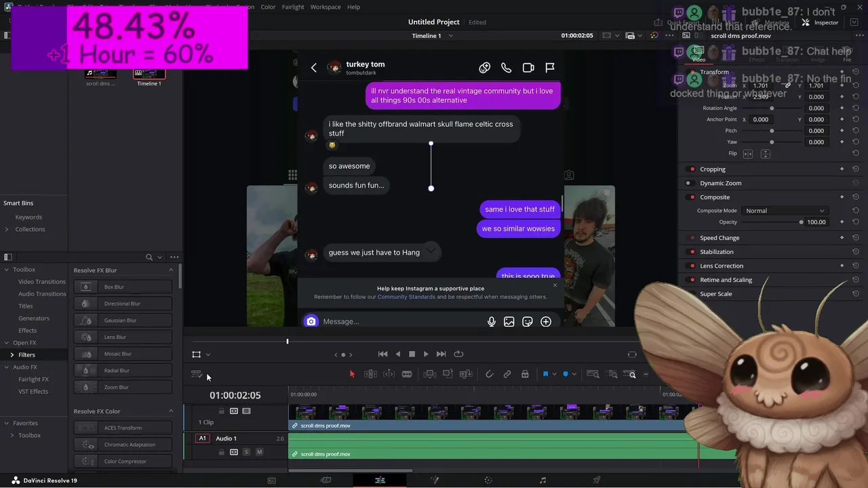Toggle Loop playback

pyautogui.click(x=458, y=354)
